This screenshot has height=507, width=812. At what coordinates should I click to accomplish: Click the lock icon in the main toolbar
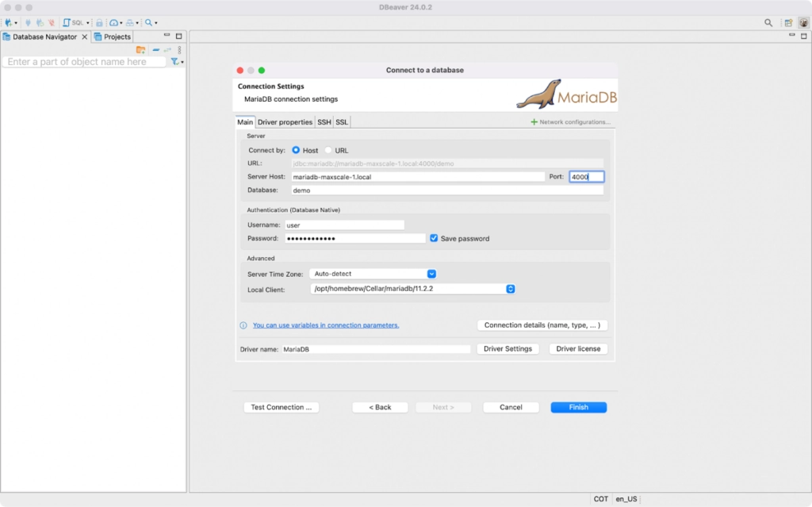coord(100,23)
